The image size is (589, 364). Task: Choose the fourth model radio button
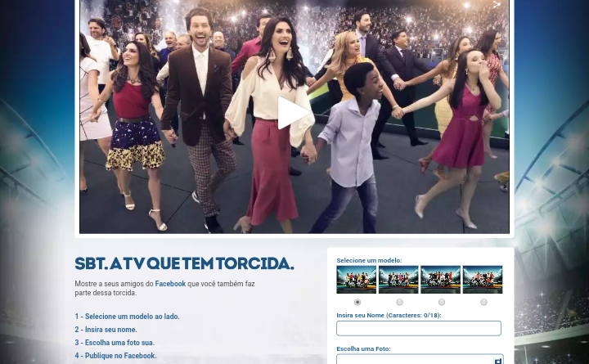(x=483, y=303)
